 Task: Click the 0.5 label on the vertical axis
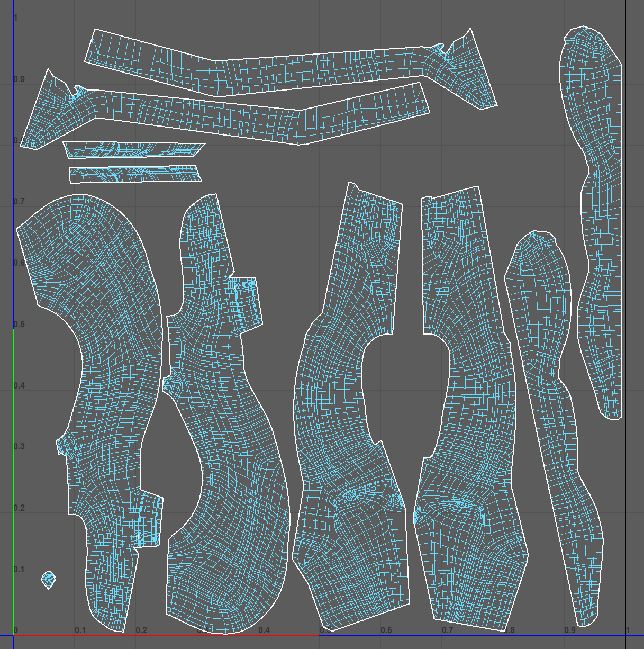click(20, 323)
